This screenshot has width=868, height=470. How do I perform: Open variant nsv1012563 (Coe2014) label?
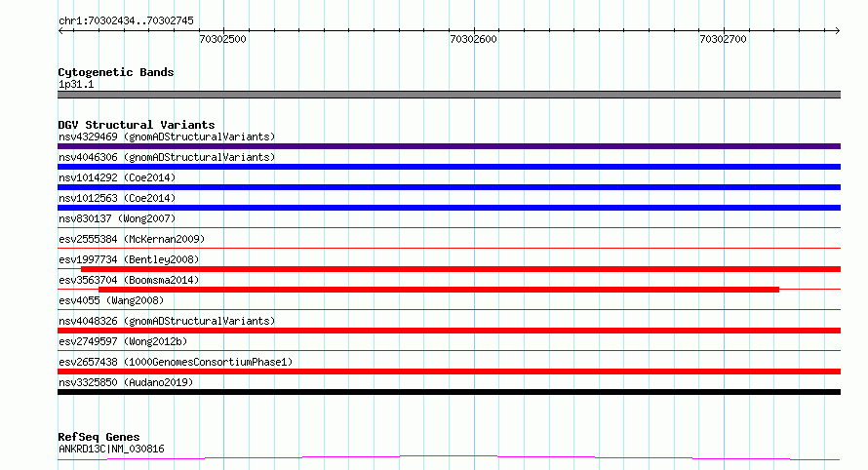pos(117,198)
